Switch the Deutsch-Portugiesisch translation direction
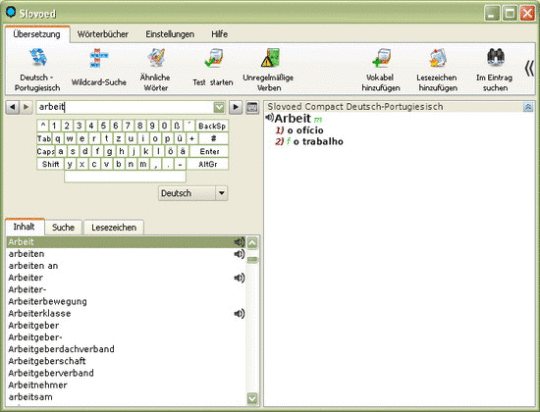This screenshot has height=412, width=540. [37, 70]
